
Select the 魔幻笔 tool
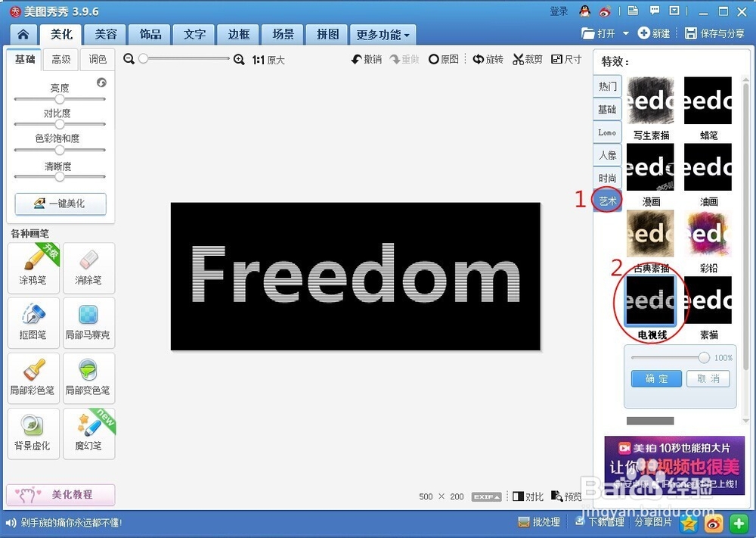click(x=88, y=434)
